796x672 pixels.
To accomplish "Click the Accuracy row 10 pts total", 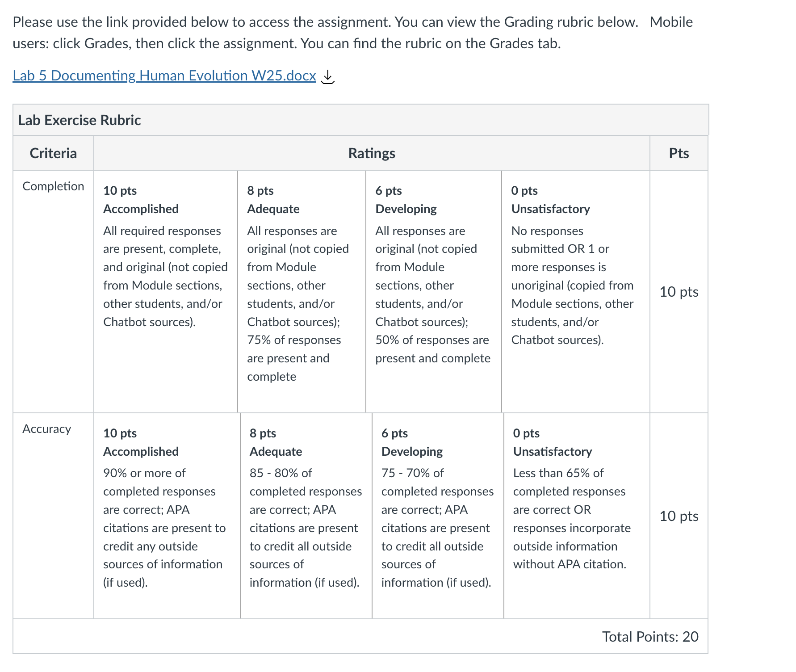I will coord(679,516).
